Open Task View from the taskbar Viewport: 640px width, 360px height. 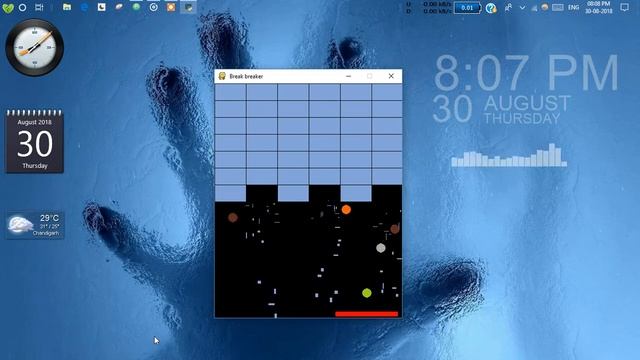tap(39, 7)
